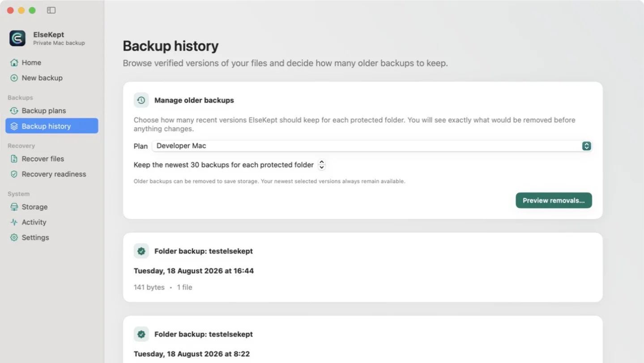Screen dimensions: 644x363
Task: Click the yellow minimize window button
Action: [x=21, y=10]
